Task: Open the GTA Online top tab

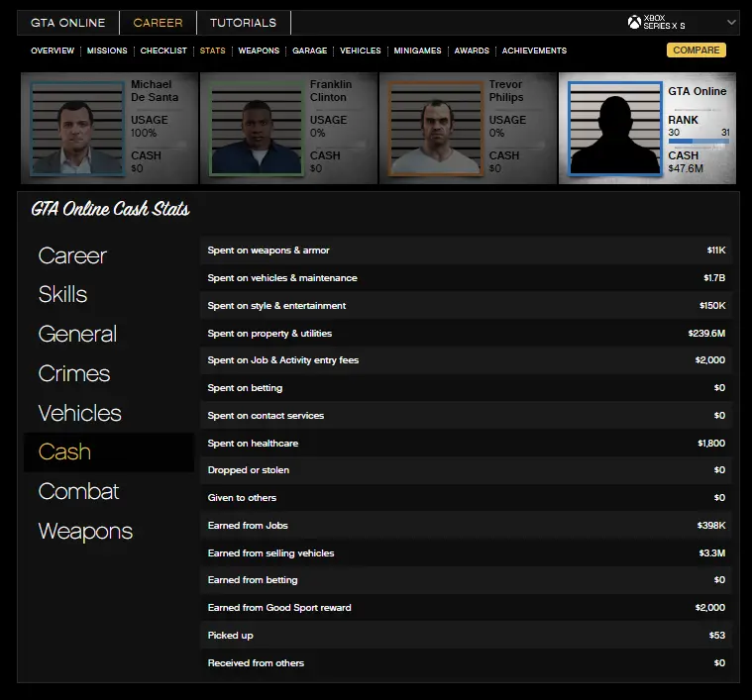Action: [x=69, y=23]
